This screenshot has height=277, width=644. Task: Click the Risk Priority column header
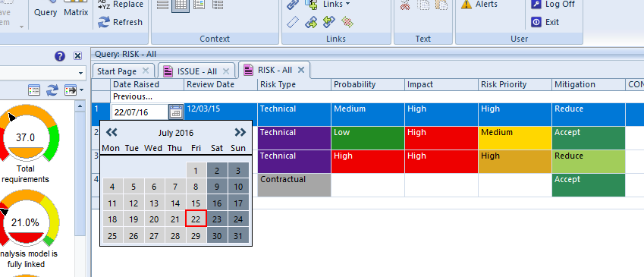point(515,84)
